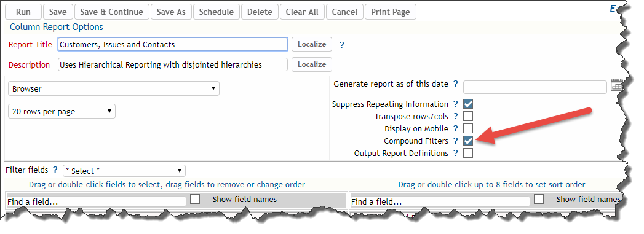Check the left Show field names checkbox
644x234 pixels.
(195, 199)
